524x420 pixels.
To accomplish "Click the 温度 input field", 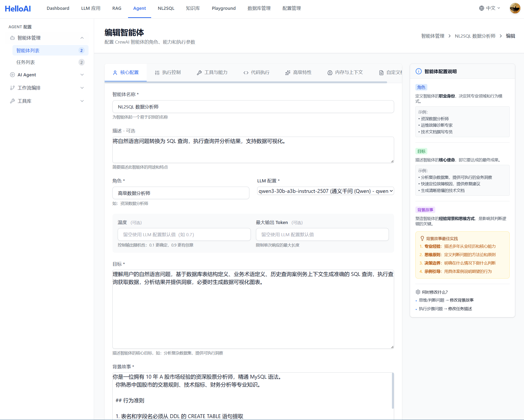I will [x=184, y=235].
